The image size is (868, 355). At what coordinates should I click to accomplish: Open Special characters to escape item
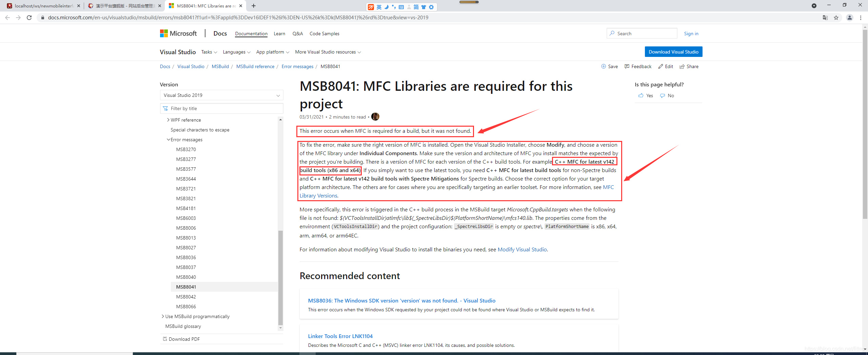(x=200, y=130)
